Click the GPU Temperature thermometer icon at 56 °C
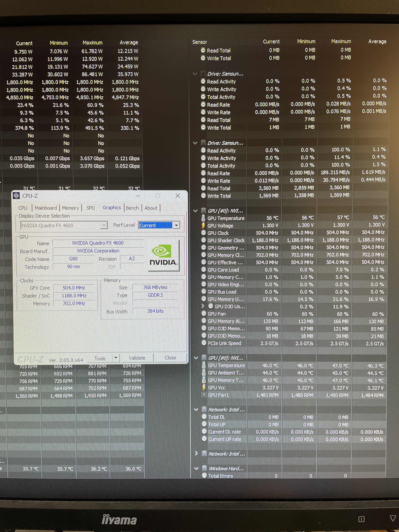The width and height of the screenshot is (399, 532). pyautogui.click(x=203, y=218)
